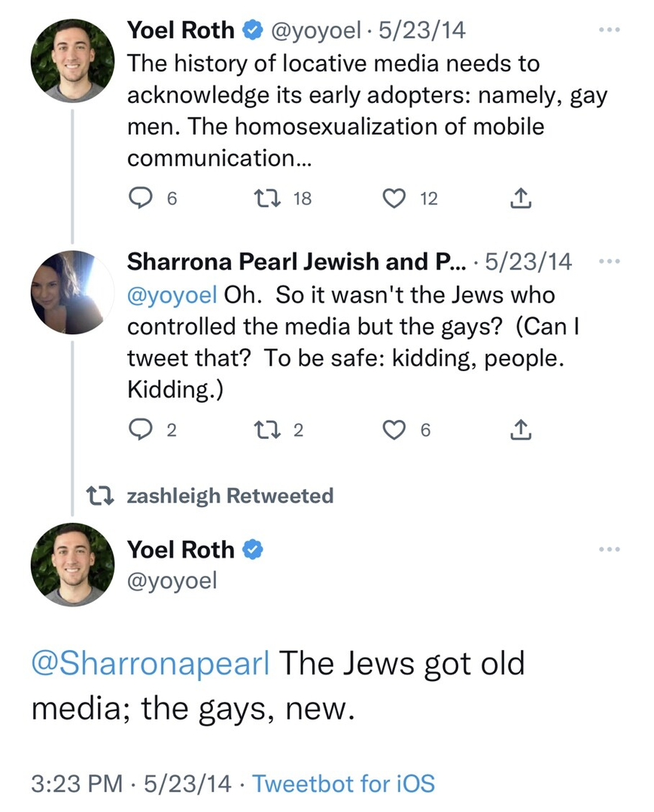Image resolution: width=654 pixels, height=812 pixels.
Task: Open the Tweetbot for iOS source link
Action: tap(343, 783)
